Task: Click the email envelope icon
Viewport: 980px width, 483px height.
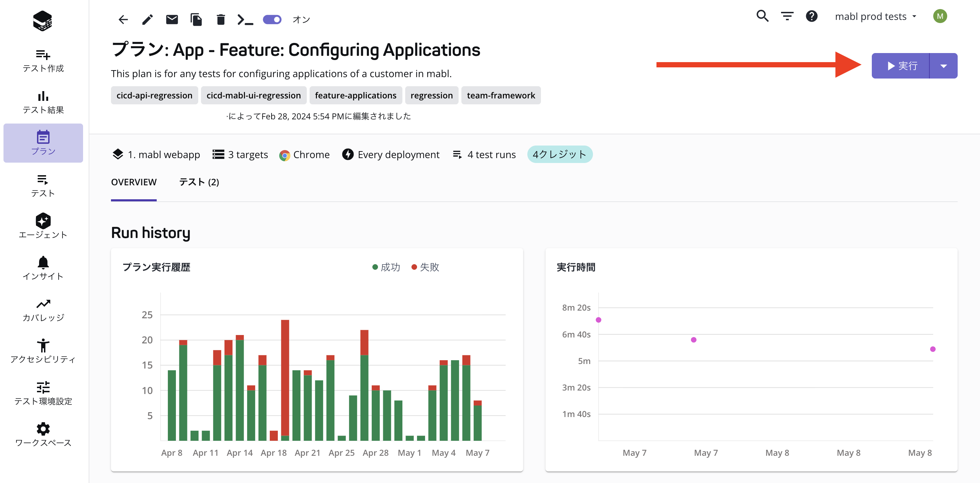Action: click(x=172, y=20)
